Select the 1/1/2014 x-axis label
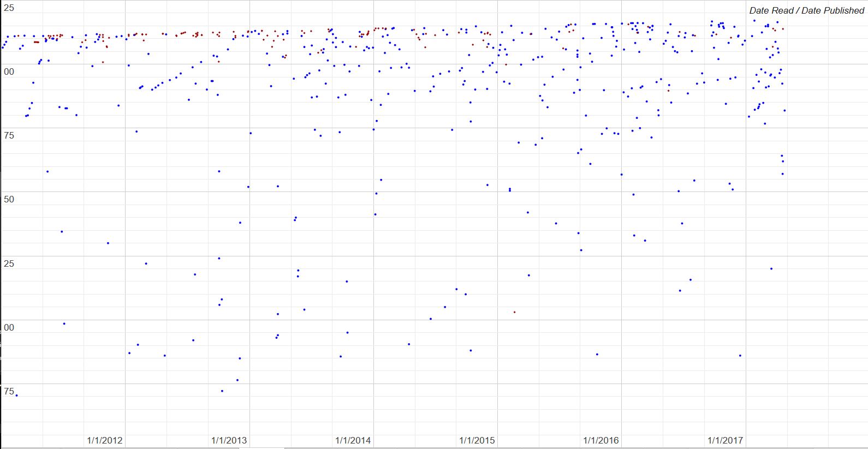The image size is (868, 449). tap(353, 440)
